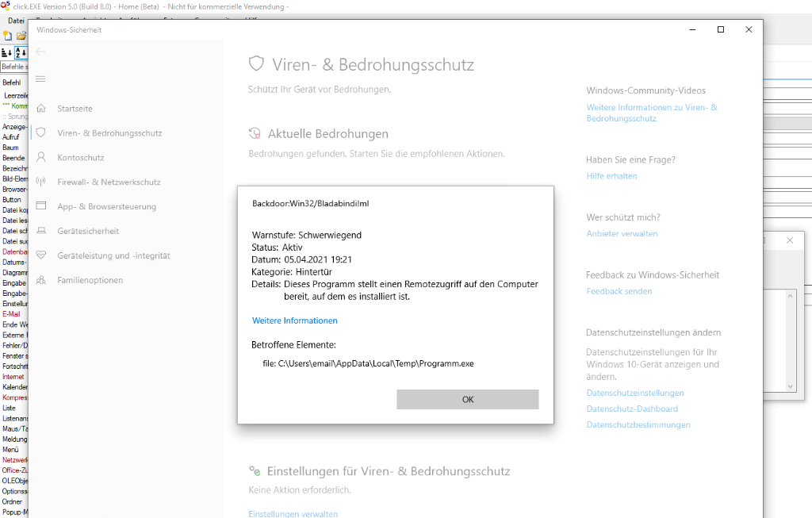Select the Ordner command in click.EXE list

click(12, 501)
